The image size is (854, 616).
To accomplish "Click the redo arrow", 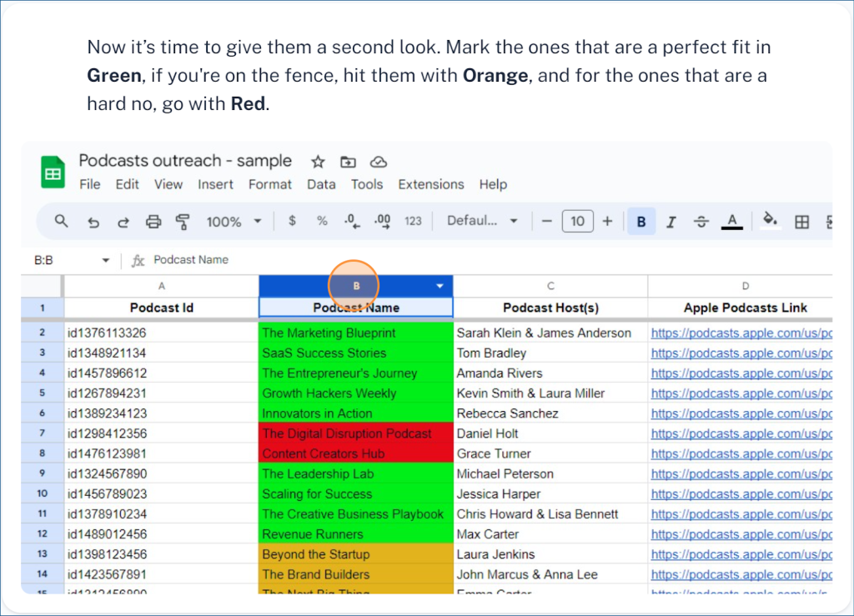I will 123,222.
